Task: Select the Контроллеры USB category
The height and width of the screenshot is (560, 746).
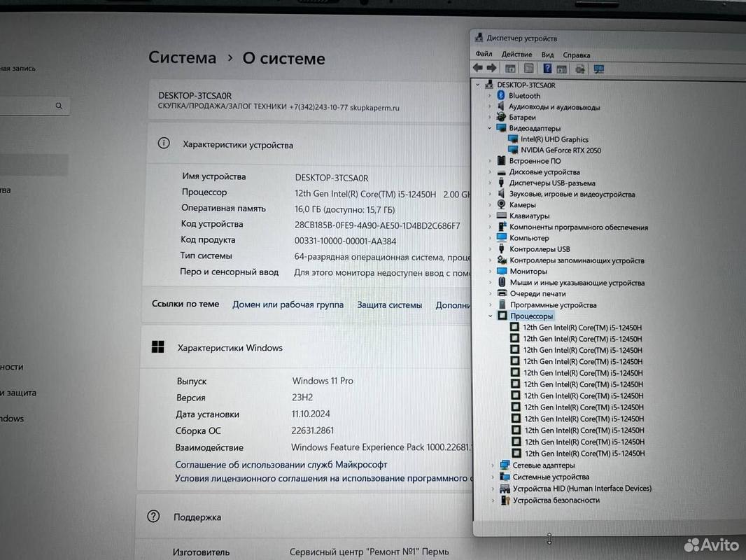Action: tap(540, 248)
